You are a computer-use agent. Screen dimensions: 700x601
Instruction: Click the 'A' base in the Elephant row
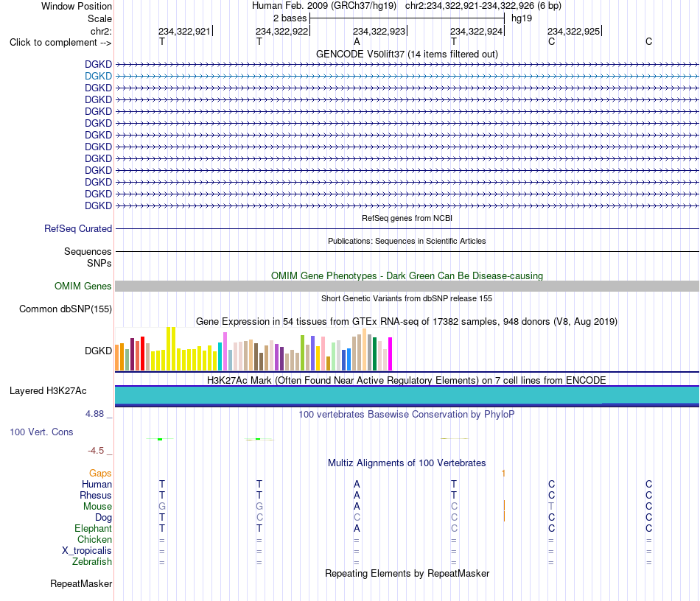coord(357,529)
